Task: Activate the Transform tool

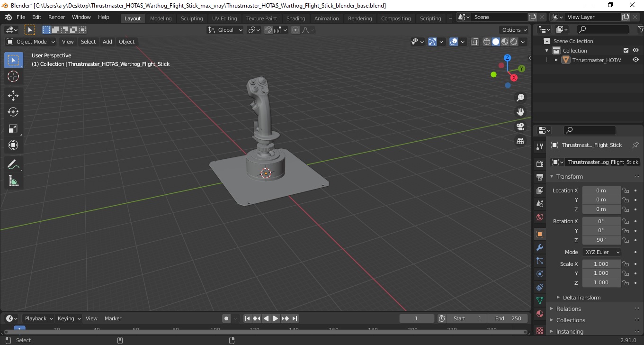Action: click(13, 145)
